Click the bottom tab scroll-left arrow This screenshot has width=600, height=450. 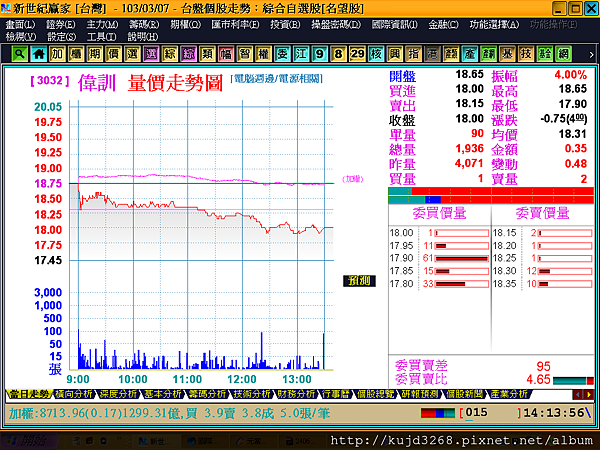pos(578,394)
